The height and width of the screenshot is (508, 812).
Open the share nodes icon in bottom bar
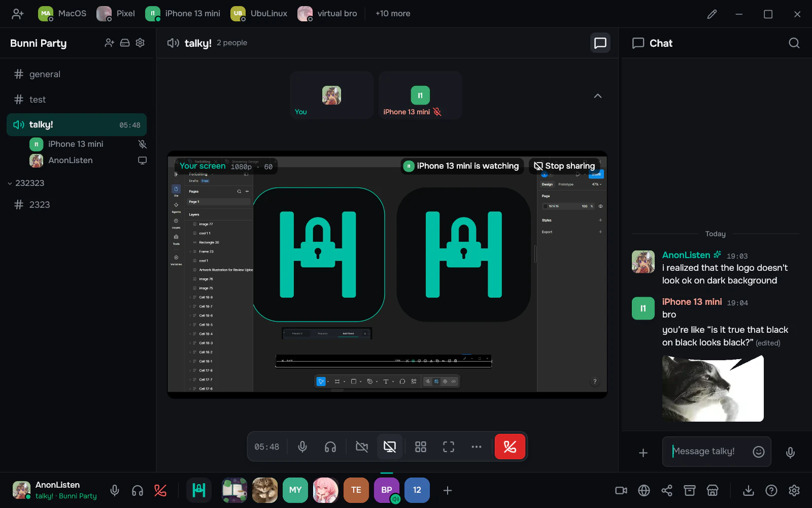click(667, 490)
